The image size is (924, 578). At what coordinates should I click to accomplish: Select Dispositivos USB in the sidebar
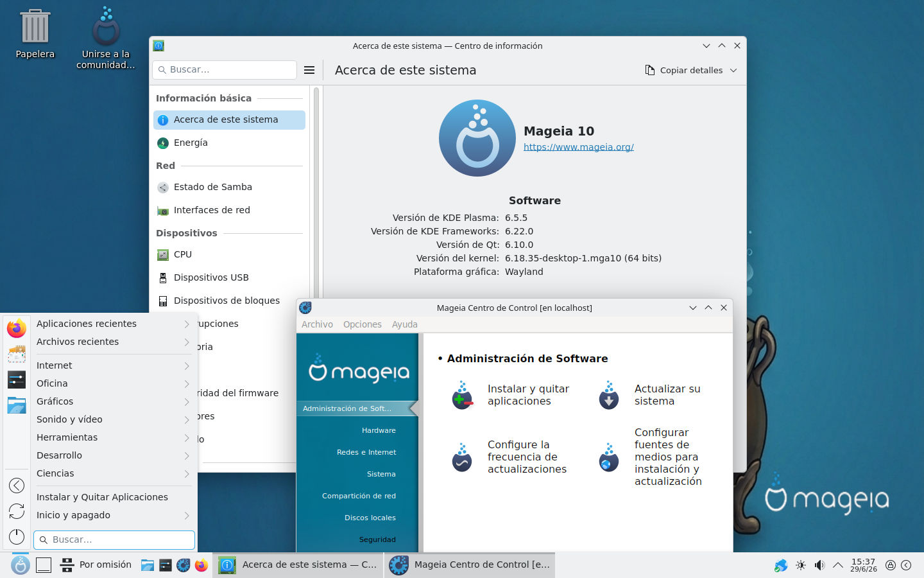tap(229, 277)
